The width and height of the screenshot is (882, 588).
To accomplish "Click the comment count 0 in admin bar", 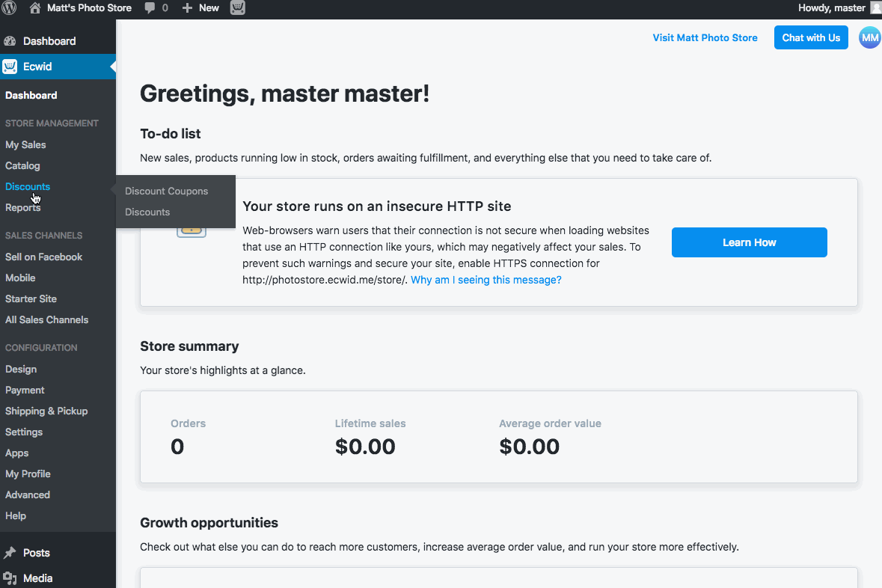I will pos(165,8).
